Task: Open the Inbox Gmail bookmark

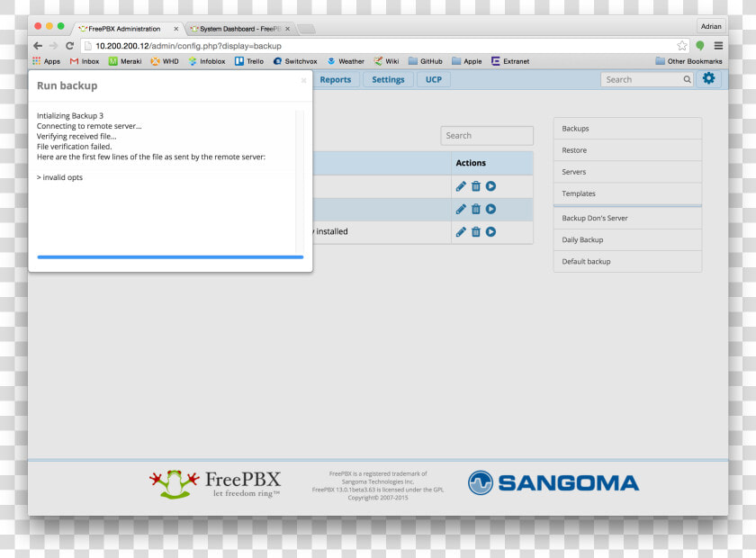Action: 85,61
